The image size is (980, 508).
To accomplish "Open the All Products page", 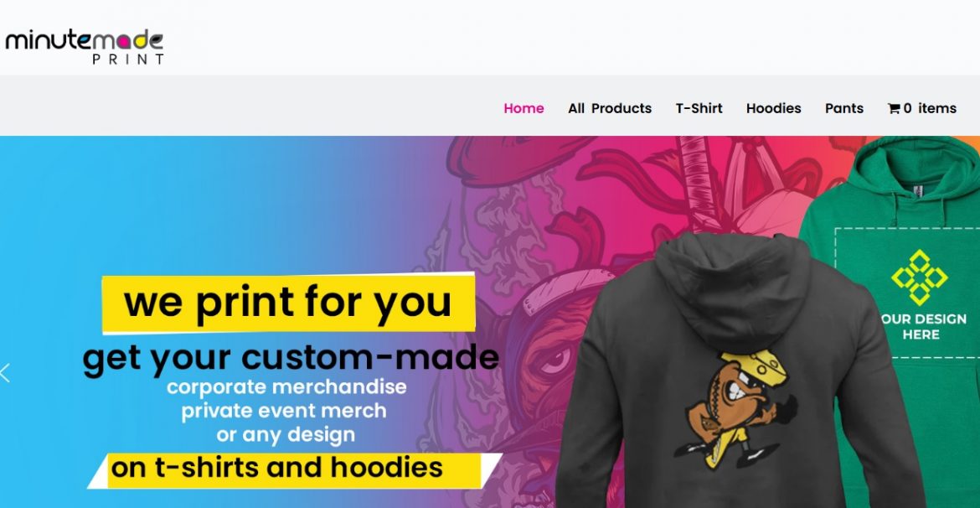I will click(610, 108).
